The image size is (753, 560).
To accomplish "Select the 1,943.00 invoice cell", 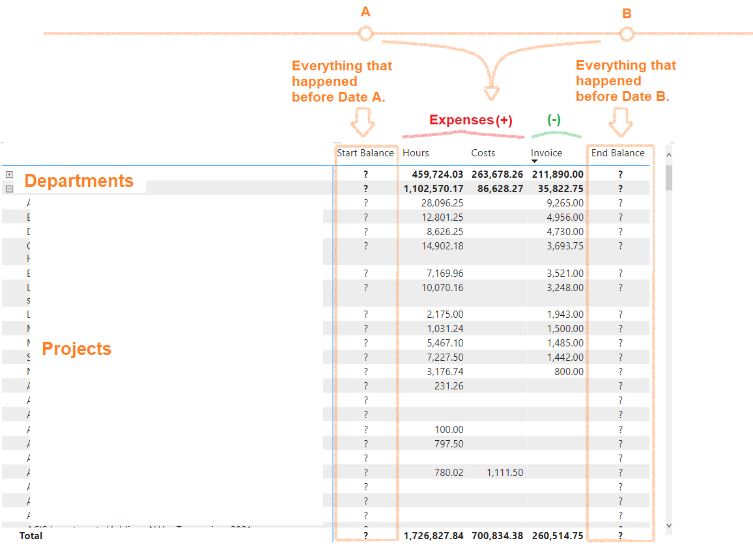I will click(565, 315).
